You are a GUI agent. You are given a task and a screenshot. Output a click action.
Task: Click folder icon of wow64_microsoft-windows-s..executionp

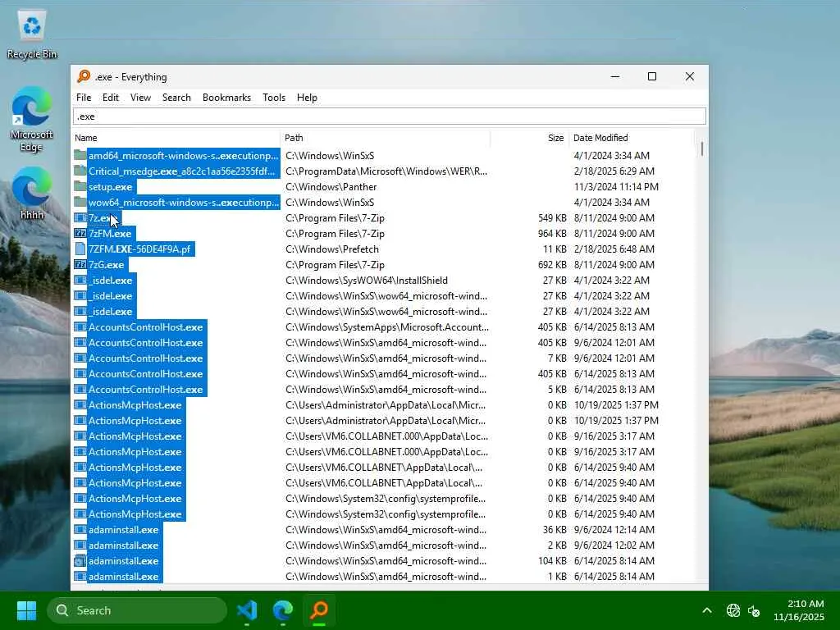(80, 202)
